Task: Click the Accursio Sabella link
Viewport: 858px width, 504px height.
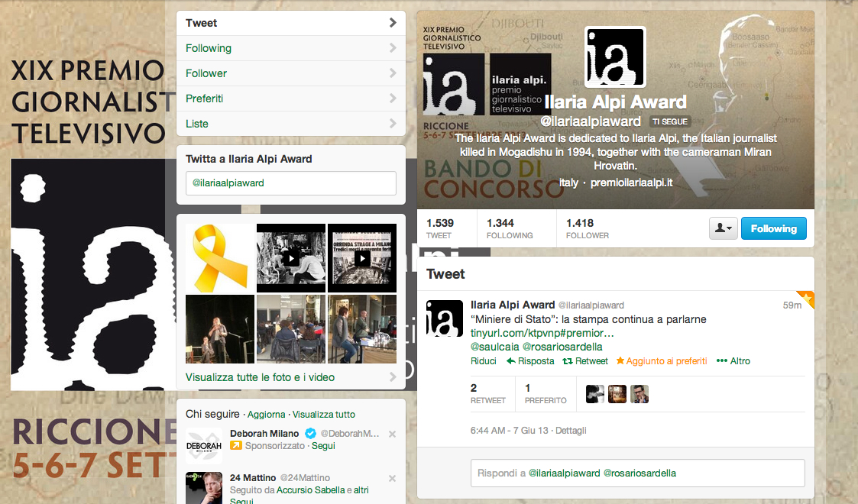Action: click(x=311, y=489)
